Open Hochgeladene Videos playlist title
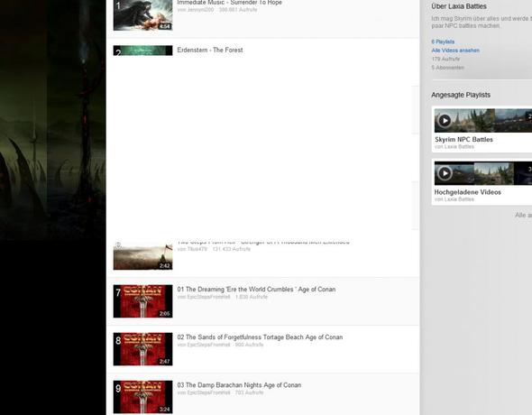 click(x=468, y=192)
